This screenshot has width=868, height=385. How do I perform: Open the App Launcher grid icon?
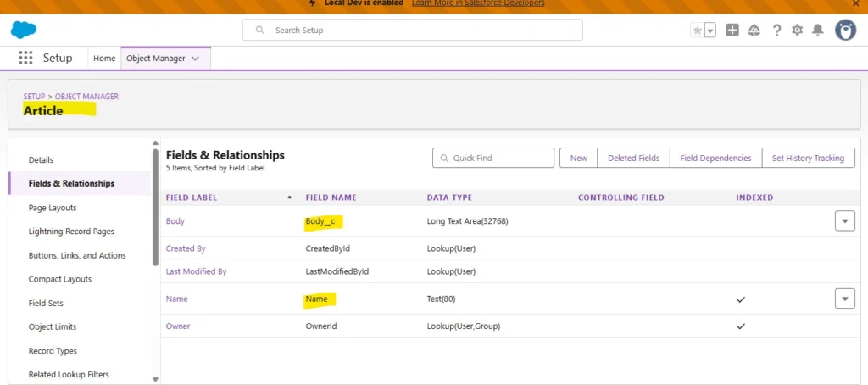click(x=25, y=58)
